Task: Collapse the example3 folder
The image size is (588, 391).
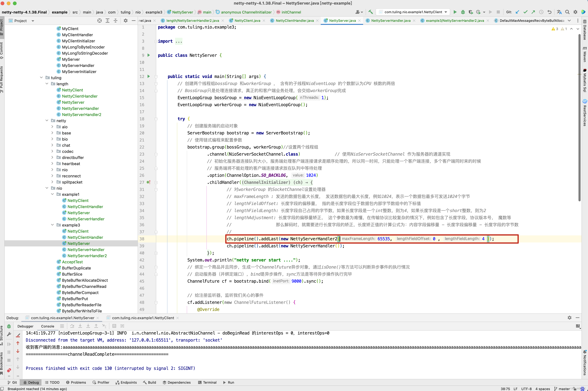Action: [52, 225]
